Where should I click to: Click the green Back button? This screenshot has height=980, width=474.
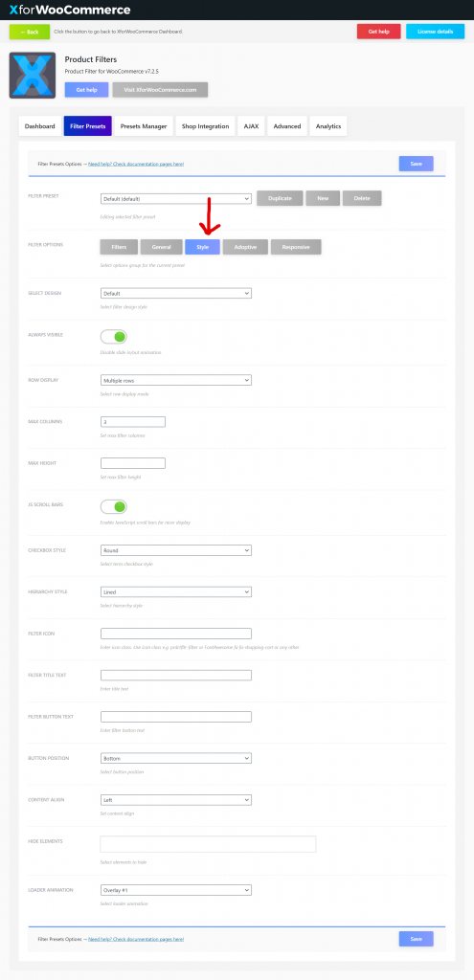(x=30, y=32)
